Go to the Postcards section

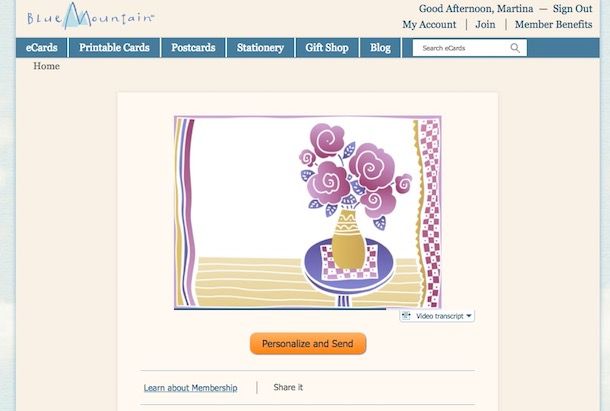[193, 47]
